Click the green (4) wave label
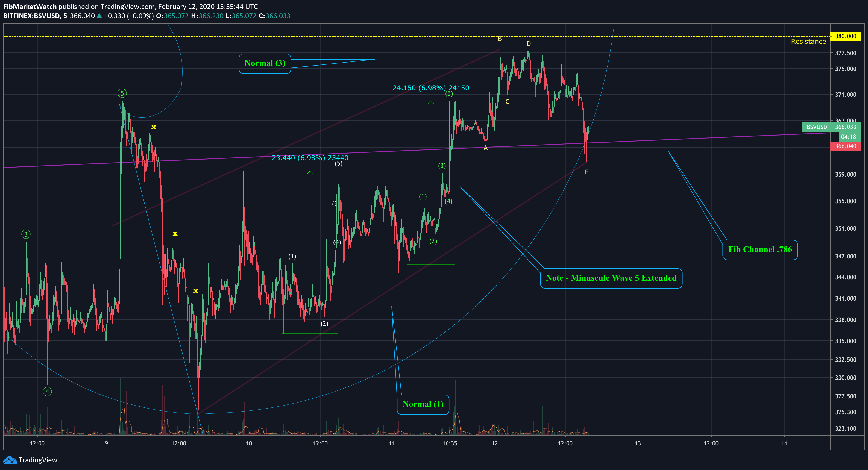This screenshot has width=868, height=470. coord(448,201)
